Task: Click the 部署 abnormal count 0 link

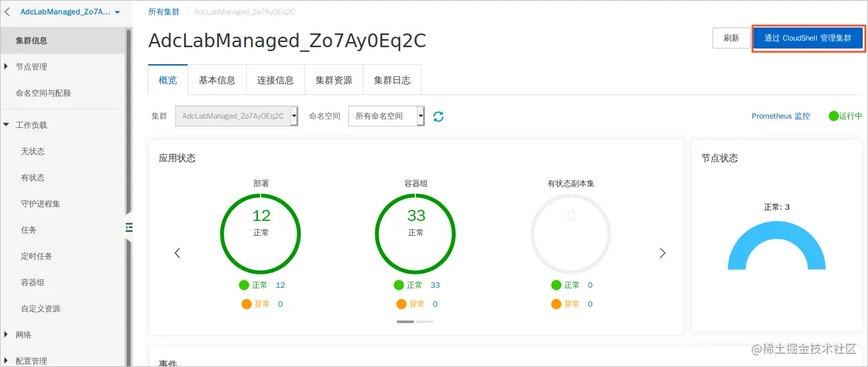Action: (280, 304)
